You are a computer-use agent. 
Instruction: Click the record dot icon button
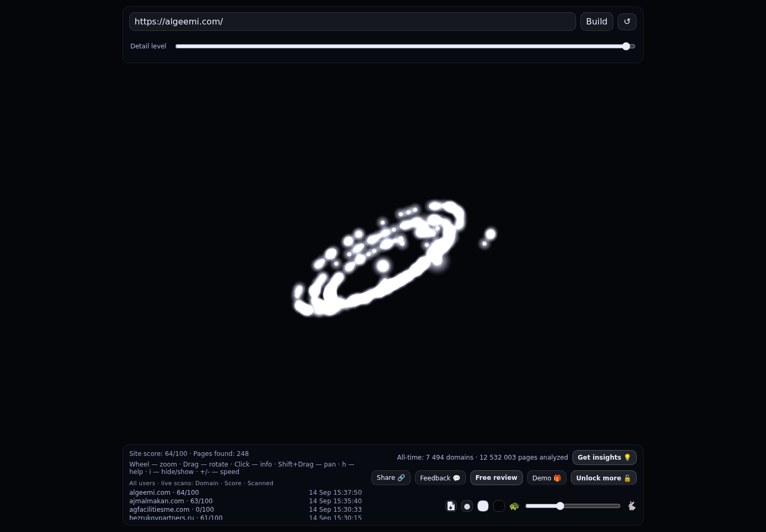coord(467,506)
